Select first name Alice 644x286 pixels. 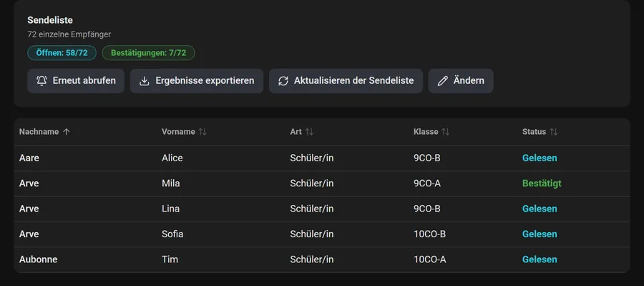[x=172, y=158]
